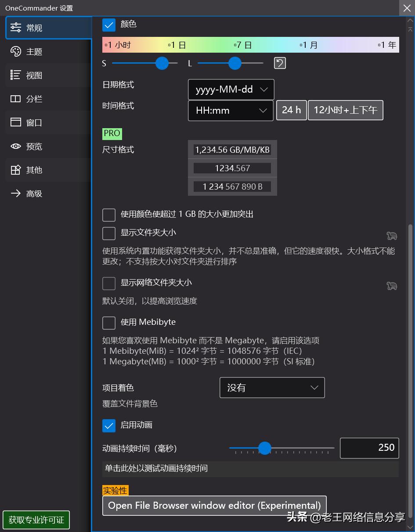Open the 项目着色 dropdown showing 没有
The width and height of the screenshot is (415, 532).
272,388
